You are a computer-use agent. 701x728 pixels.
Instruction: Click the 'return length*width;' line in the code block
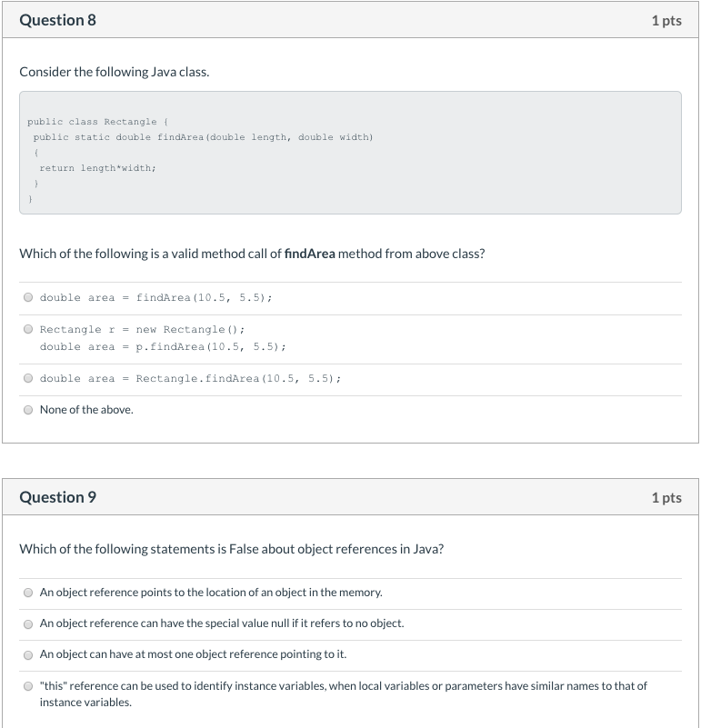point(97,168)
